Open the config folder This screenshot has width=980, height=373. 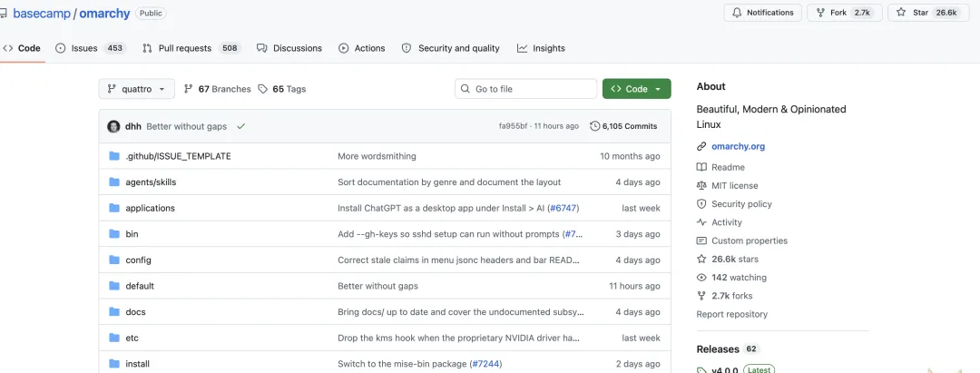pyautogui.click(x=138, y=260)
